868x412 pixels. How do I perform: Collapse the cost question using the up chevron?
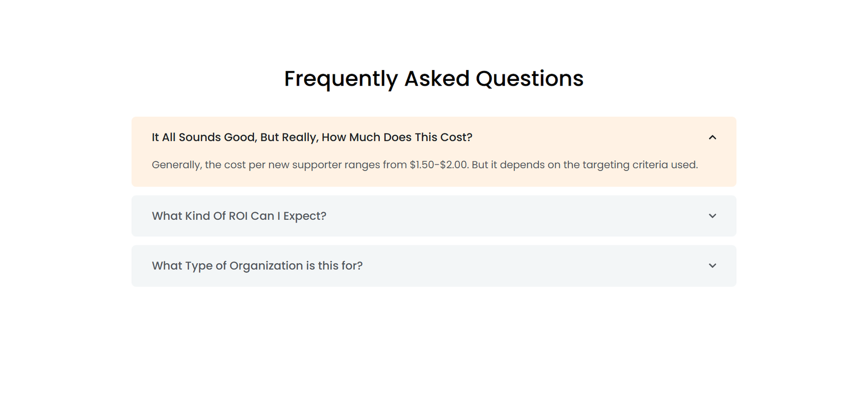pyautogui.click(x=712, y=137)
